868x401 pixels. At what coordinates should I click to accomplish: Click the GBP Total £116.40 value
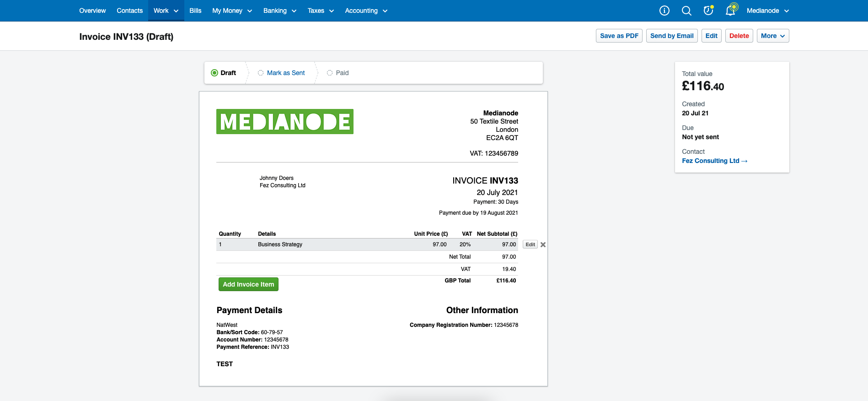(506, 281)
